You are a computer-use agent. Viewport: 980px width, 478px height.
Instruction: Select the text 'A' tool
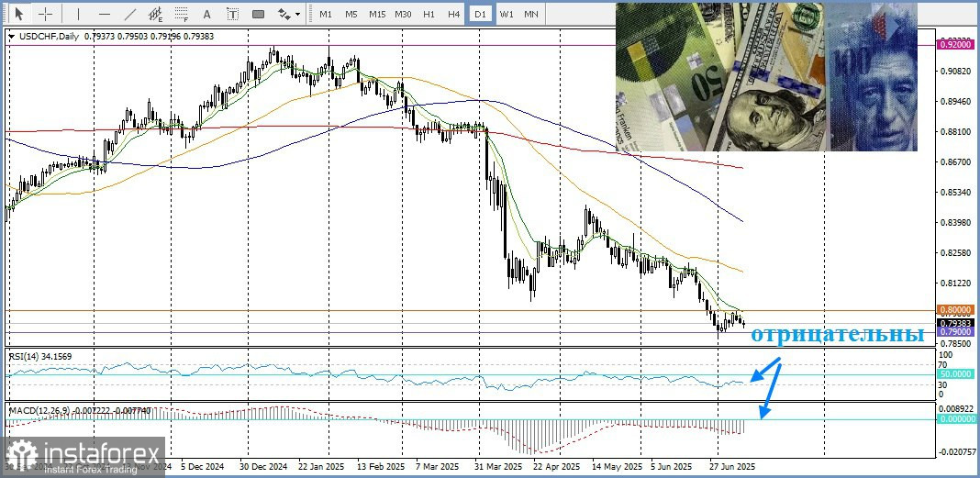[206, 13]
